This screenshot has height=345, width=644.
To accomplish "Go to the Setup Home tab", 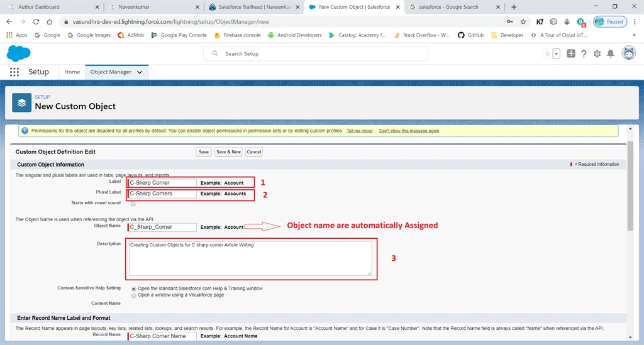I will (x=72, y=72).
